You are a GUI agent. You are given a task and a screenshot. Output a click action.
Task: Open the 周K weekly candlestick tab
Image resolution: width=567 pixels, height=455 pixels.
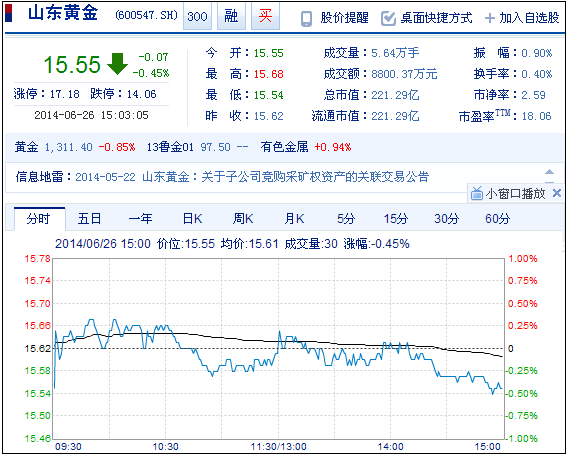tap(243, 219)
